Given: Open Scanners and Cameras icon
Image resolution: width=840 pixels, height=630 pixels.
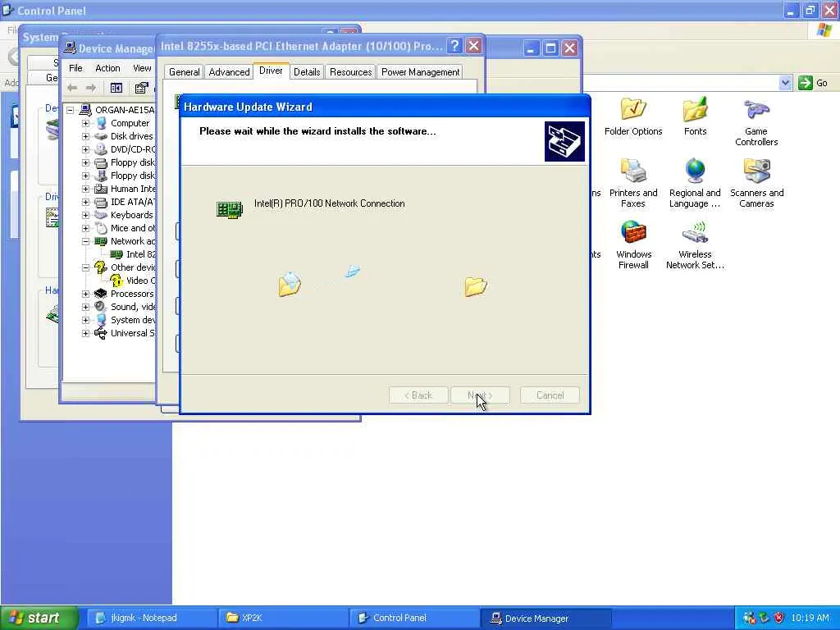Looking at the screenshot, I should pos(756,184).
